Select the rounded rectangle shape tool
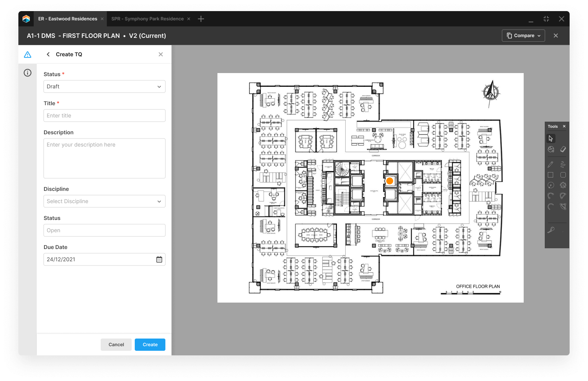Viewport: 588px width, 381px height. click(x=563, y=175)
